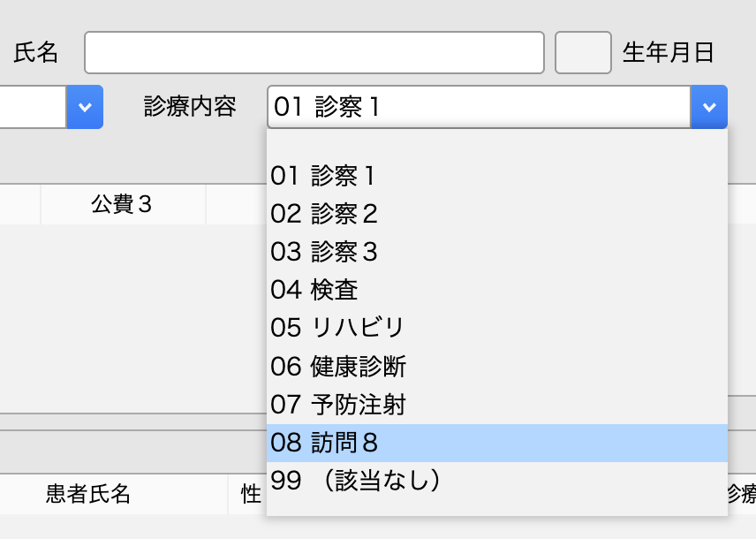This screenshot has height=539, width=756.
Task: Click the 公費3 column header
Action: click(x=122, y=204)
